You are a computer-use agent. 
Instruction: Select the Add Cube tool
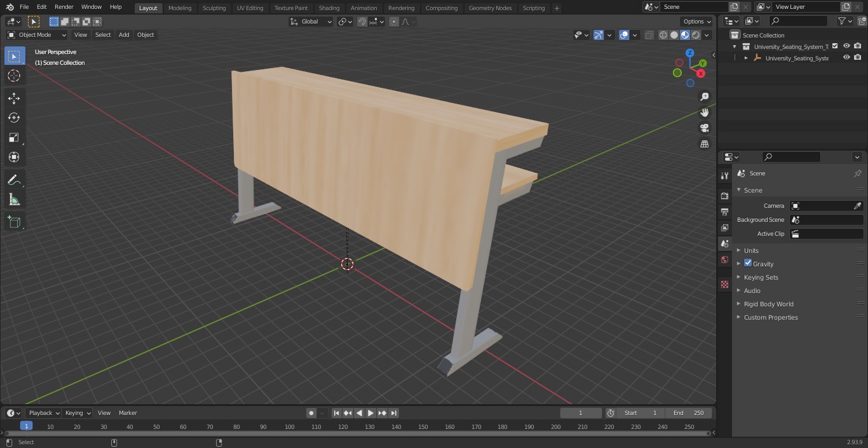[x=14, y=222]
